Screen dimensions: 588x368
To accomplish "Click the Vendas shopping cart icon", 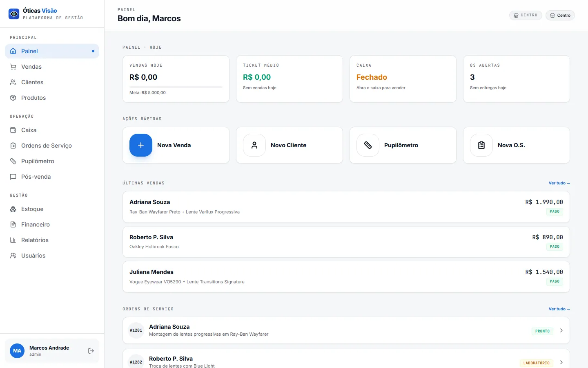I will point(13,67).
